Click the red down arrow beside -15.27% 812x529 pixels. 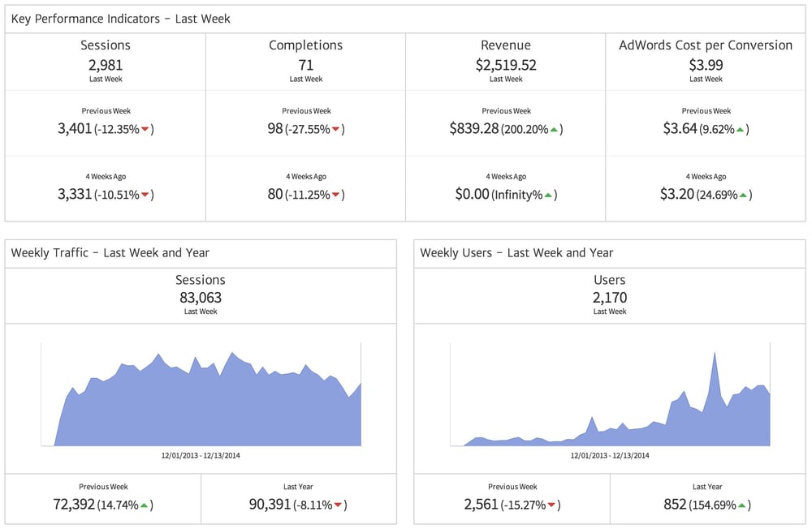[x=551, y=505]
